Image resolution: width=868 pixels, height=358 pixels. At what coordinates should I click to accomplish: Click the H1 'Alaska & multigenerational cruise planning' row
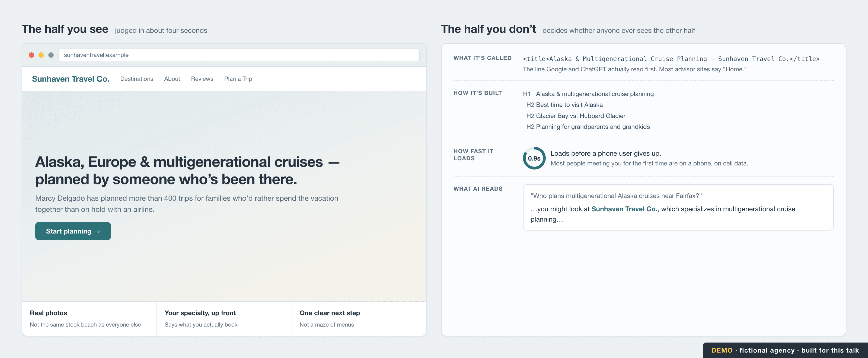588,94
